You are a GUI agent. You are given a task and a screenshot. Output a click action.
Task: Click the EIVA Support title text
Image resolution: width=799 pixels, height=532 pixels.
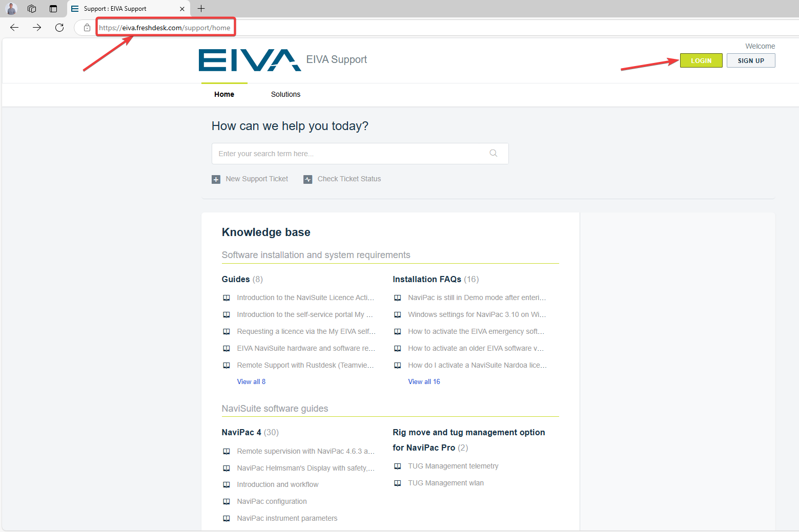pos(337,59)
